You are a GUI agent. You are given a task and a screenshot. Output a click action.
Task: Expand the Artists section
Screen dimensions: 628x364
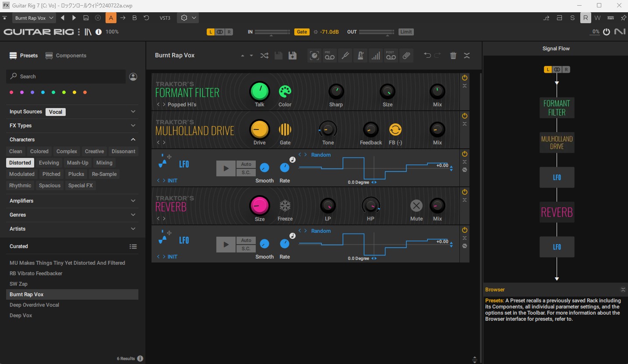[133, 229]
